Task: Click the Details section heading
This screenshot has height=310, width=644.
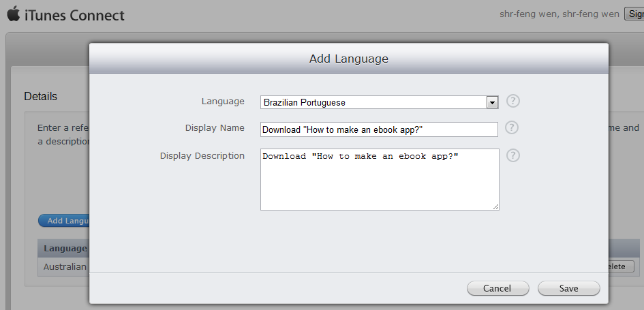Action: pos(41,97)
